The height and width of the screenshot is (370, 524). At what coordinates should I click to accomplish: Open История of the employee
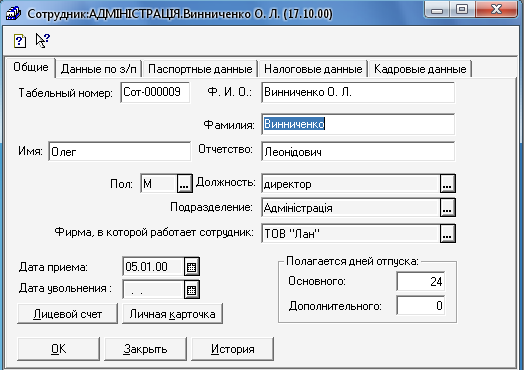[x=232, y=349]
